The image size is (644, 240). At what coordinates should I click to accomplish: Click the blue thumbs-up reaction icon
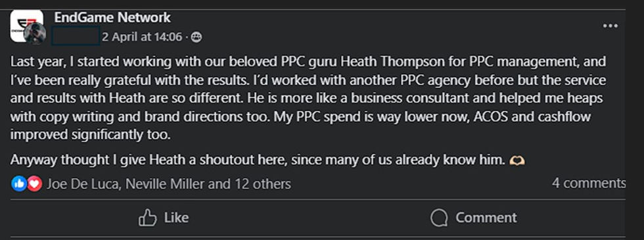tap(19, 183)
